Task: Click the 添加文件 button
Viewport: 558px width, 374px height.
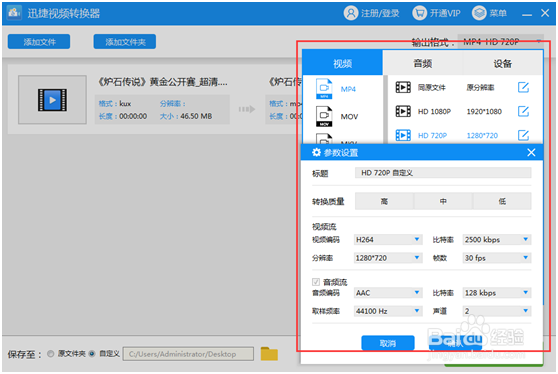Action: [x=39, y=42]
